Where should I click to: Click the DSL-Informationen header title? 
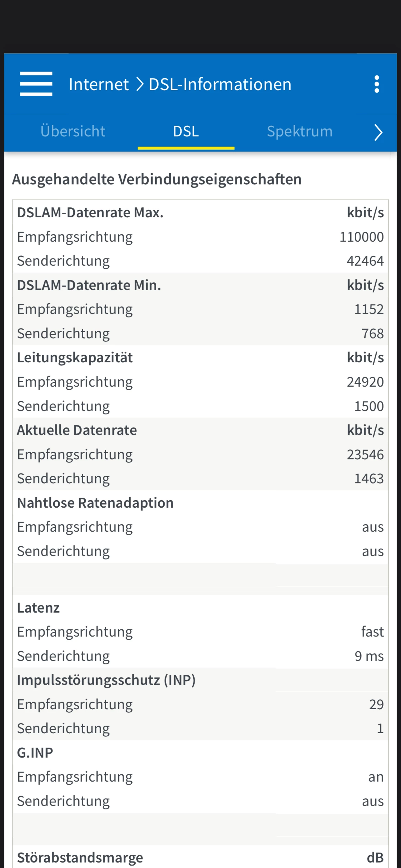coord(220,84)
